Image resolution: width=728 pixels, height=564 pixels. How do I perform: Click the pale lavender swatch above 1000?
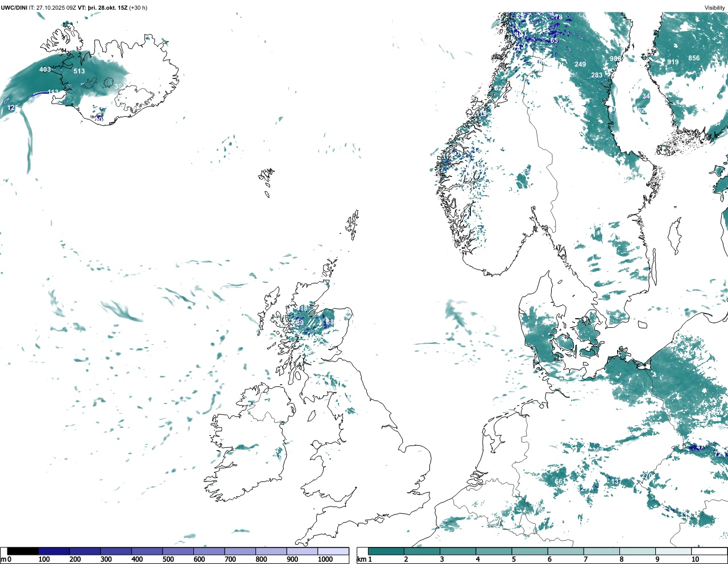point(333,551)
